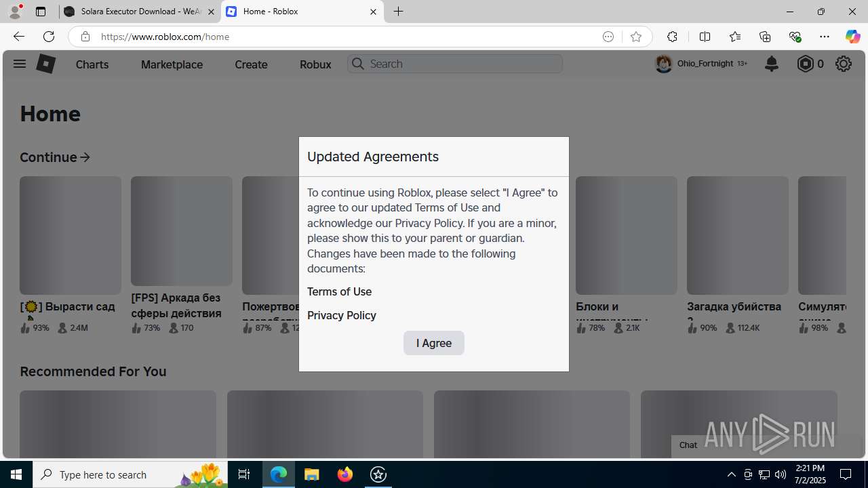Close the Solara Executor Download tab
This screenshot has height=488, width=868.
tap(211, 12)
